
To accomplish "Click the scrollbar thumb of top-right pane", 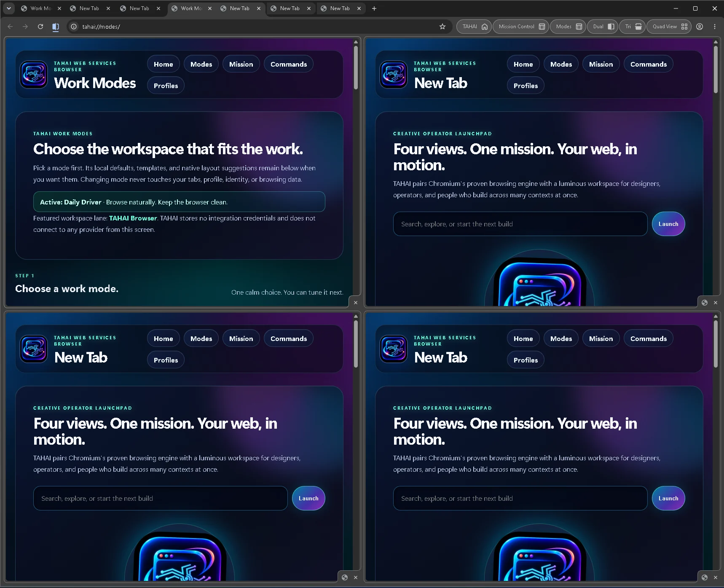I will coord(716,70).
